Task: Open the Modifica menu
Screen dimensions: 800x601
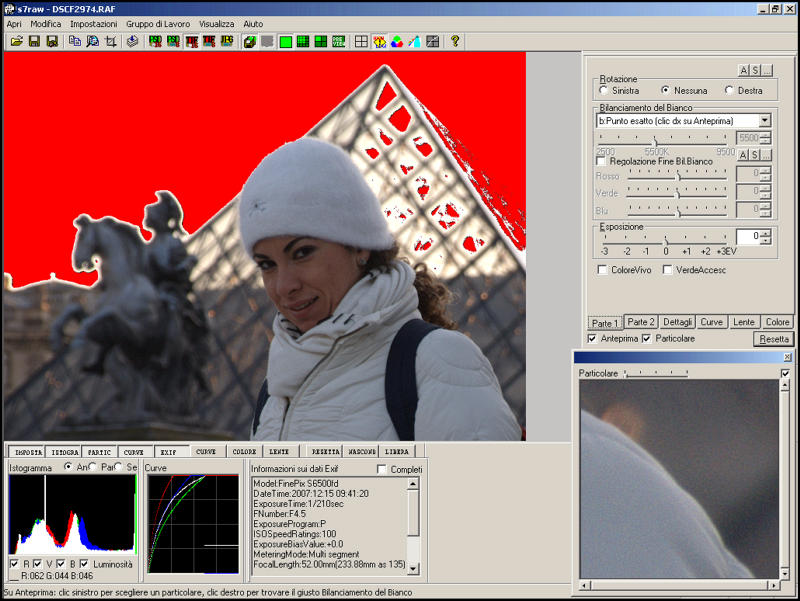Action: coord(45,24)
